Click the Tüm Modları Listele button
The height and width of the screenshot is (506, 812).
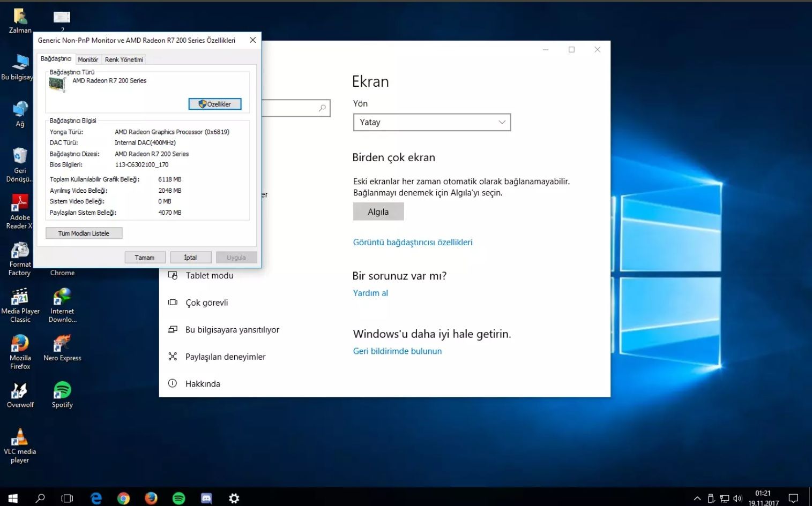point(84,233)
